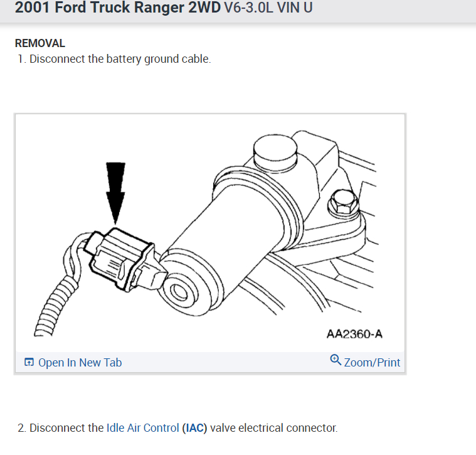Click the hex bolt in the diagram
Viewport: 476px width, 455px height.
click(344, 202)
